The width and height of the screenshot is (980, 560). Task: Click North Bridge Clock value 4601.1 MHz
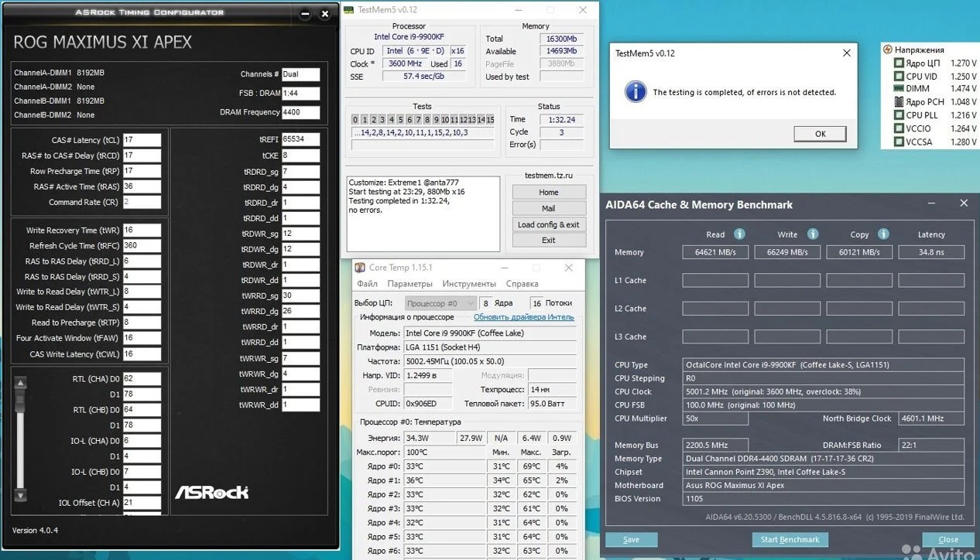coord(932,418)
